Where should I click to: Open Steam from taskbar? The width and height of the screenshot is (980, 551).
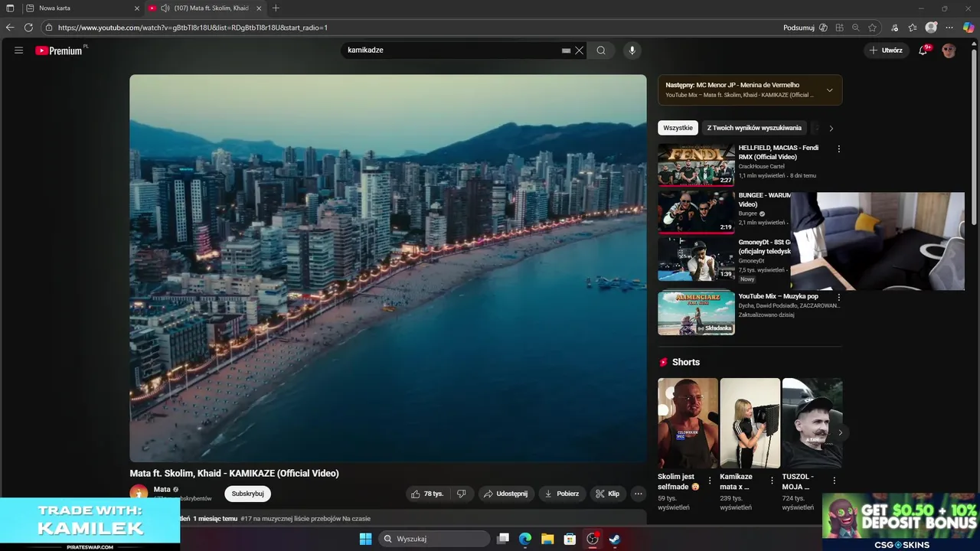point(614,539)
